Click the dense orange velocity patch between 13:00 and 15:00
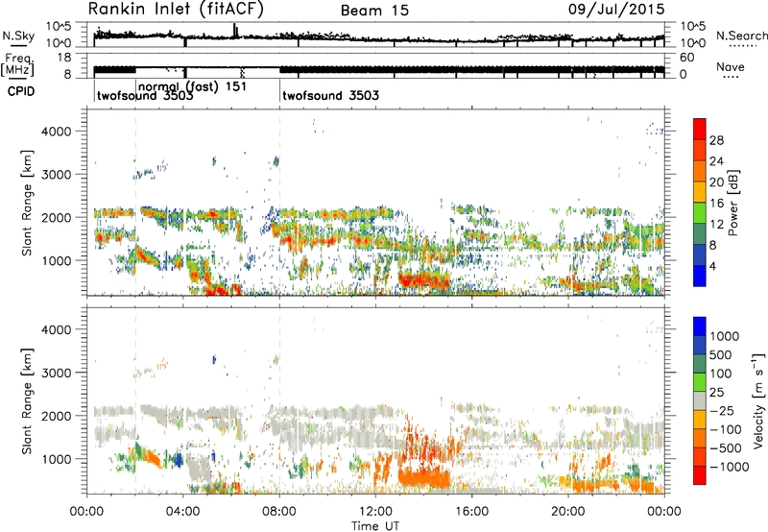Screen dimensions: 768x532 (x=424, y=476)
